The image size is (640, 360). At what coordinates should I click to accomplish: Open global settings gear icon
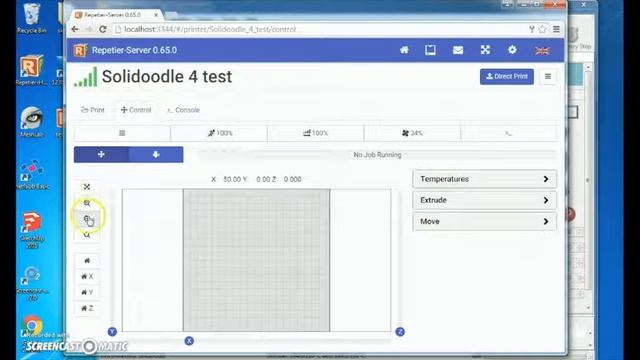click(x=512, y=50)
